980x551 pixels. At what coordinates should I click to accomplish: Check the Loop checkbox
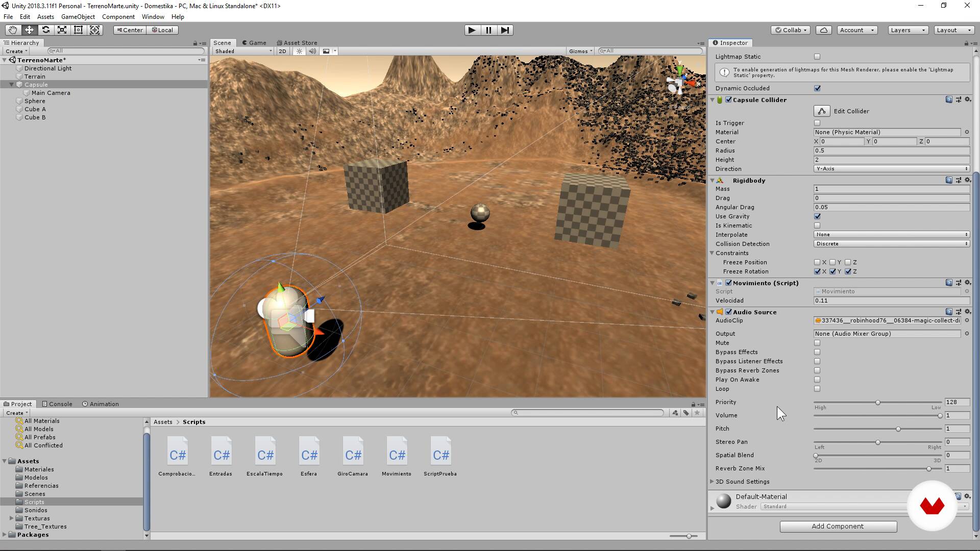point(817,389)
